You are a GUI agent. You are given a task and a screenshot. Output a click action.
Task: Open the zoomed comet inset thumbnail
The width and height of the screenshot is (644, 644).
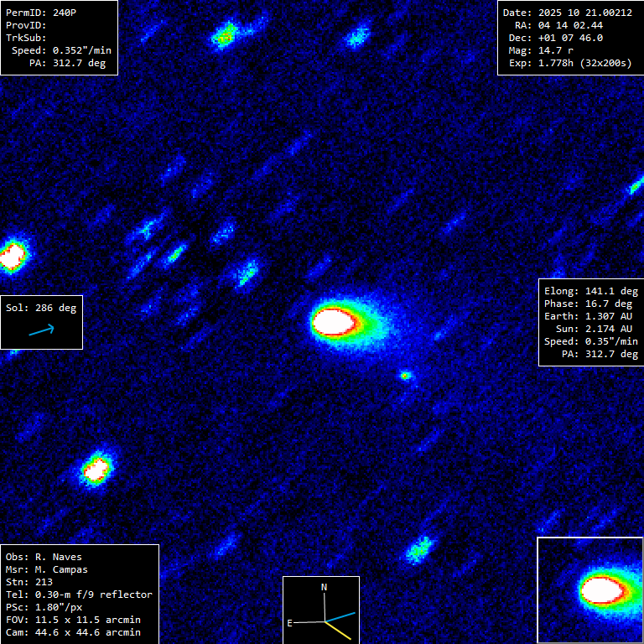(x=589, y=589)
